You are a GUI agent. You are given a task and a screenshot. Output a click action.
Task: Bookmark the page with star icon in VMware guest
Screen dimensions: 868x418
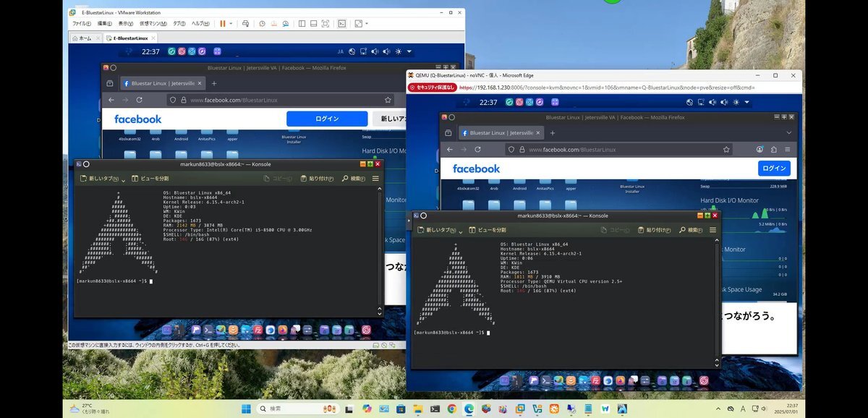(x=388, y=100)
